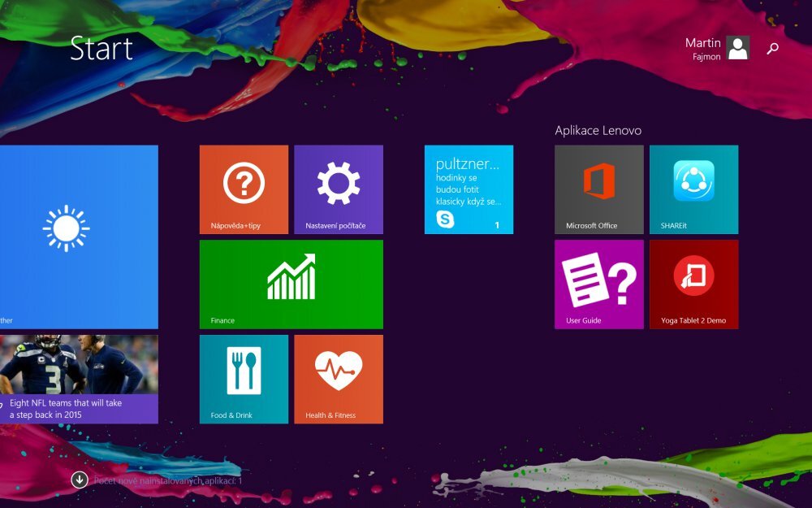Start the Food & Drink app
This screenshot has width=812, height=508.
click(x=244, y=378)
